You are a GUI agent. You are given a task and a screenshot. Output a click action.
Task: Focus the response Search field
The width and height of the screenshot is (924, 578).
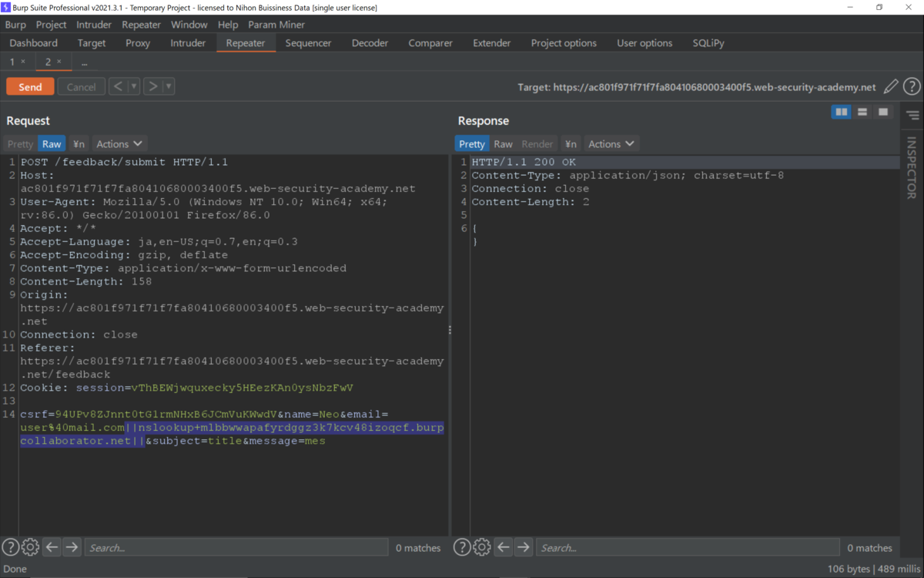[x=688, y=548]
